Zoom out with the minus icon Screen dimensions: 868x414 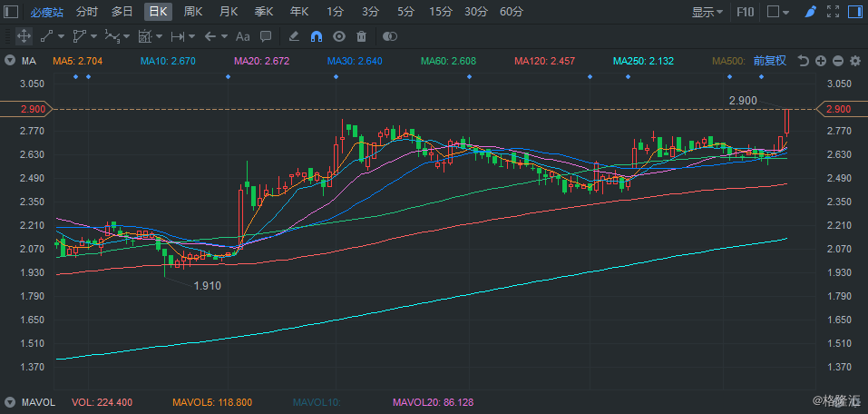point(838,61)
